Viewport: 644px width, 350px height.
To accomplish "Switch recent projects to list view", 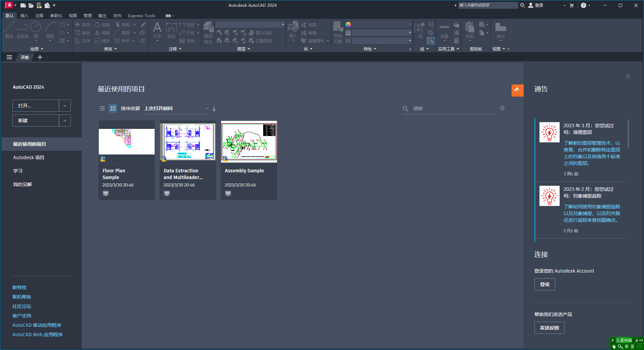I will tap(102, 108).
